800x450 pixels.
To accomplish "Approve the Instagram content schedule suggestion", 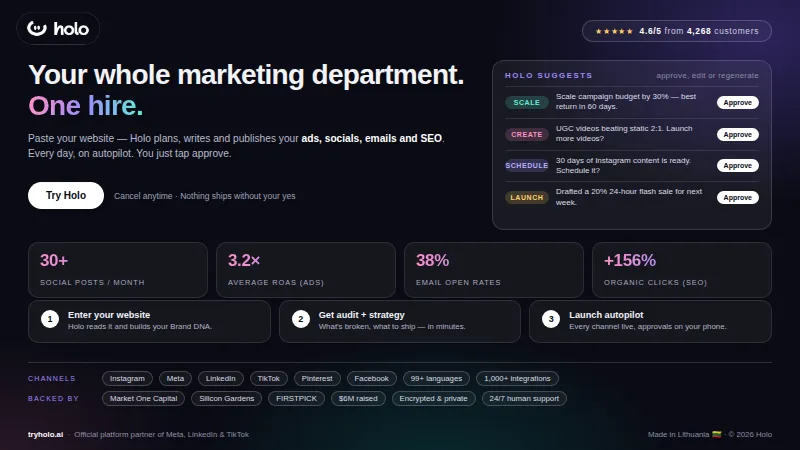I will (x=738, y=166).
